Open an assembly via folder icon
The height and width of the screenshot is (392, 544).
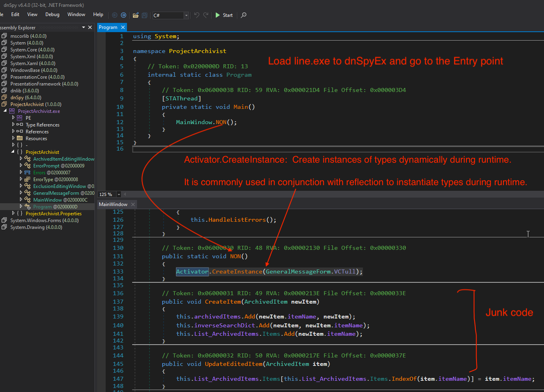pyautogui.click(x=136, y=15)
